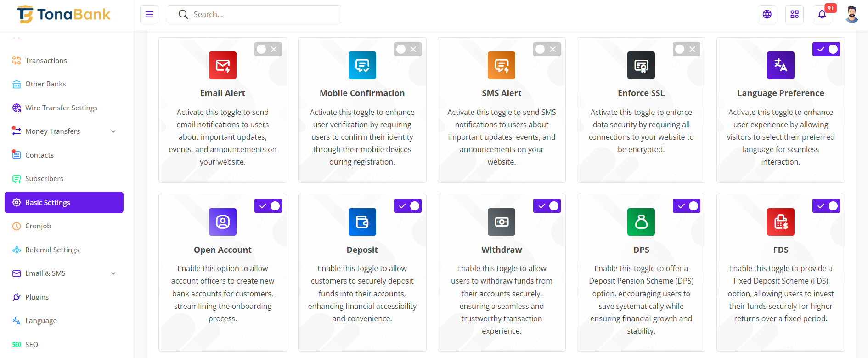Click the Email Alert envelope icon
The image size is (868, 358).
pyautogui.click(x=223, y=65)
